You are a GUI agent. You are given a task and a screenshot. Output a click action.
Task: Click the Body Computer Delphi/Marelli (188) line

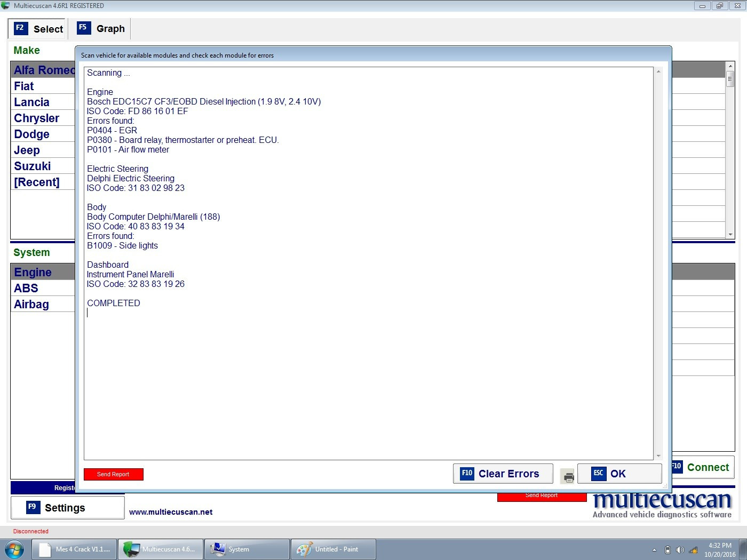pyautogui.click(x=154, y=217)
